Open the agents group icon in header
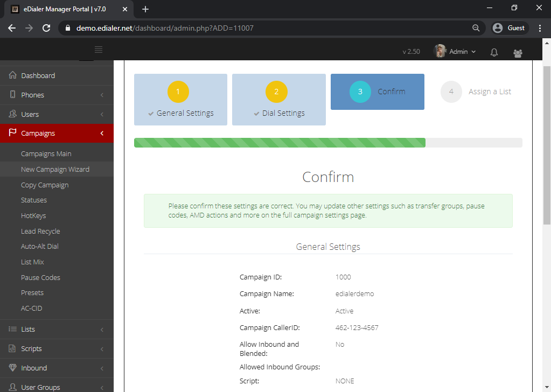 point(518,53)
